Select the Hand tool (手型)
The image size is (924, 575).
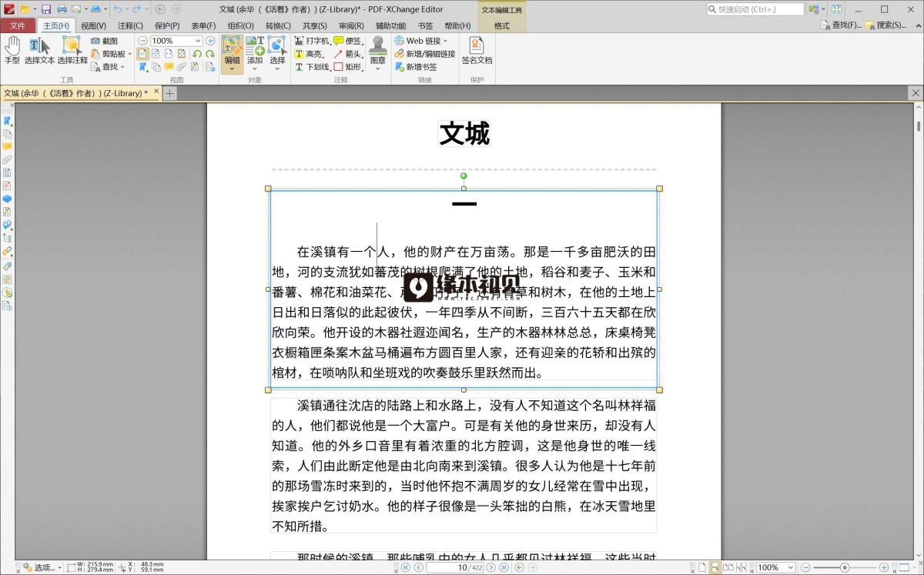tap(12, 50)
